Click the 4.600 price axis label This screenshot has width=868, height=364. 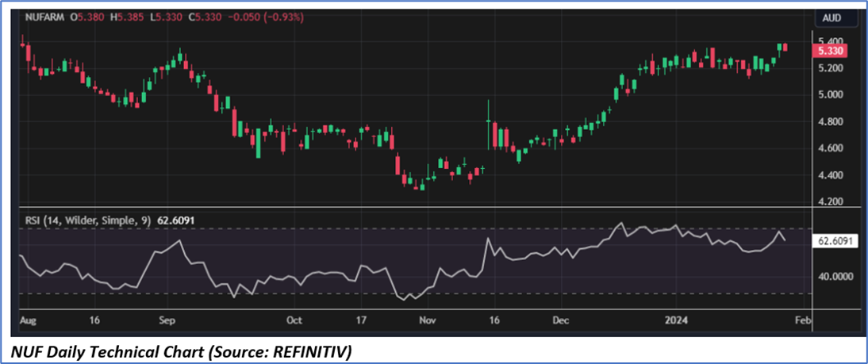tap(831, 148)
